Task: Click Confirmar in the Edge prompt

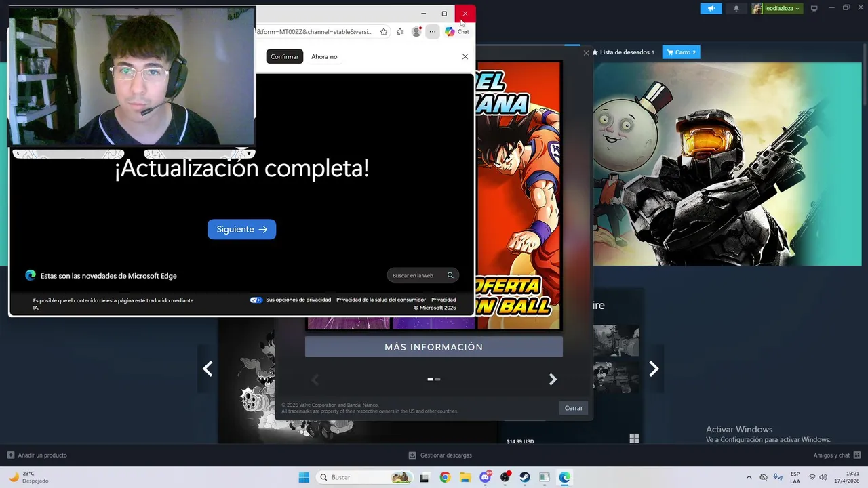Action: click(284, 56)
